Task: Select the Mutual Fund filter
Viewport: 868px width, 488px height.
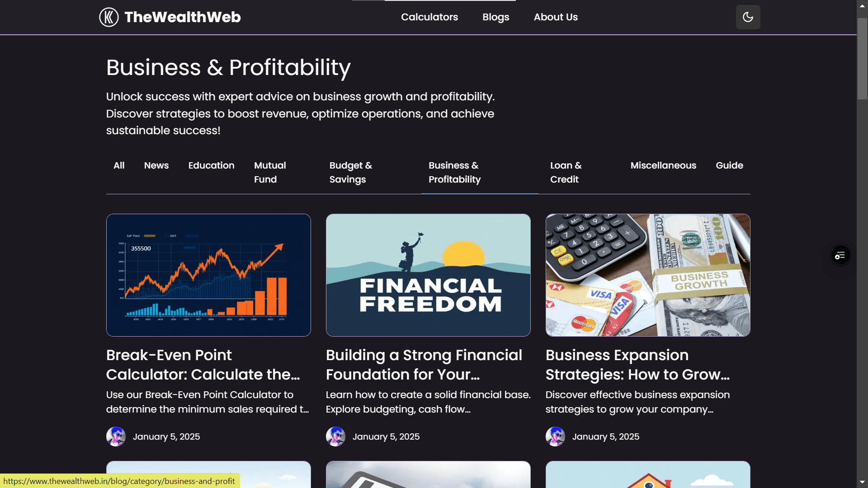Action: click(270, 172)
